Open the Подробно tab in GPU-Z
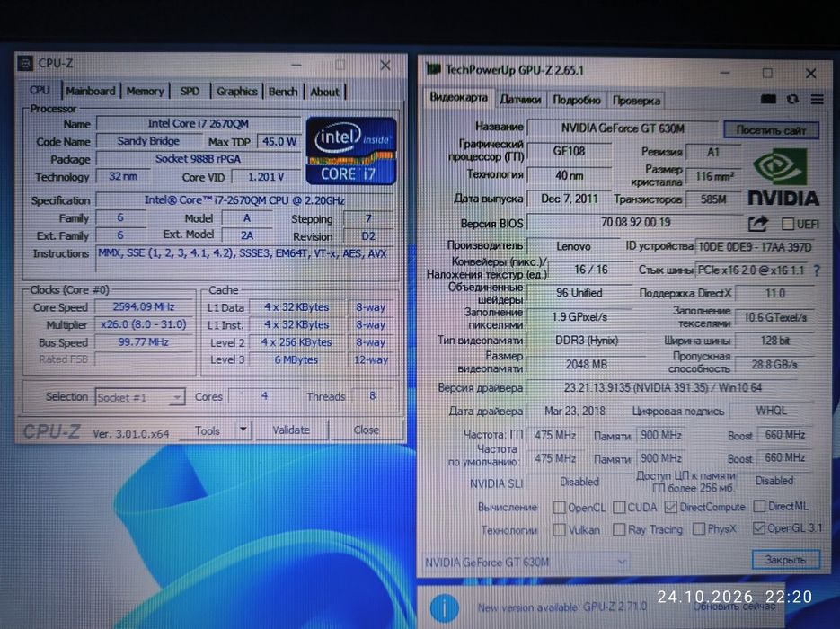 pos(577,100)
